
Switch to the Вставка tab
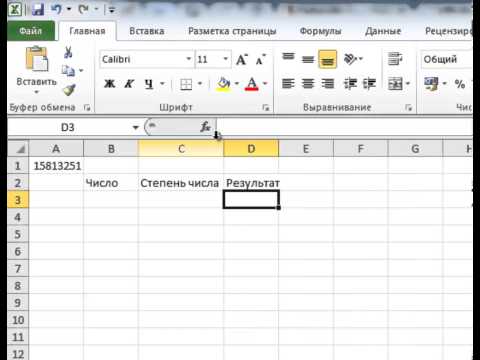point(147,31)
